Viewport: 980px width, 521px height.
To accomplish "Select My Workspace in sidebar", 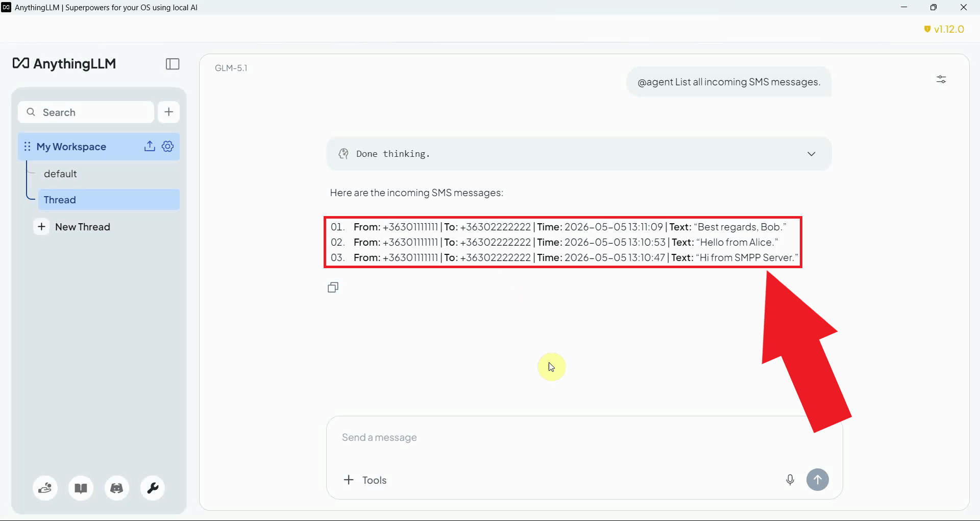I will [x=99, y=147].
